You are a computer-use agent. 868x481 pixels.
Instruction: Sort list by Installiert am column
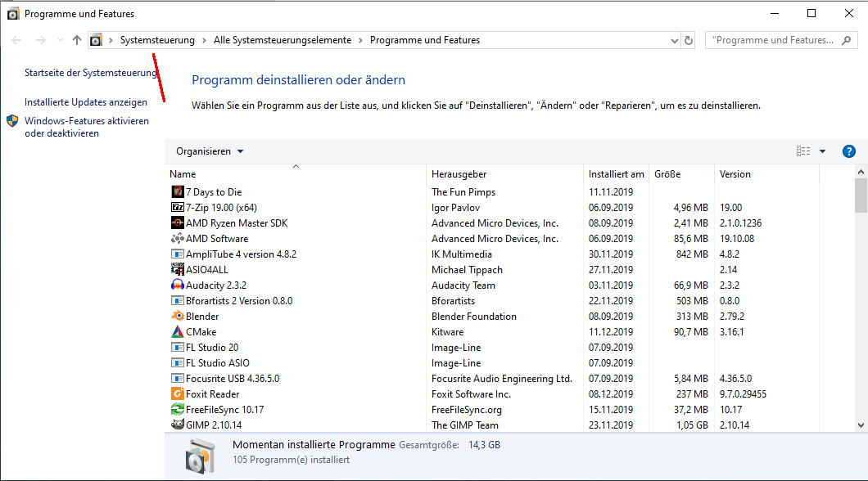616,174
